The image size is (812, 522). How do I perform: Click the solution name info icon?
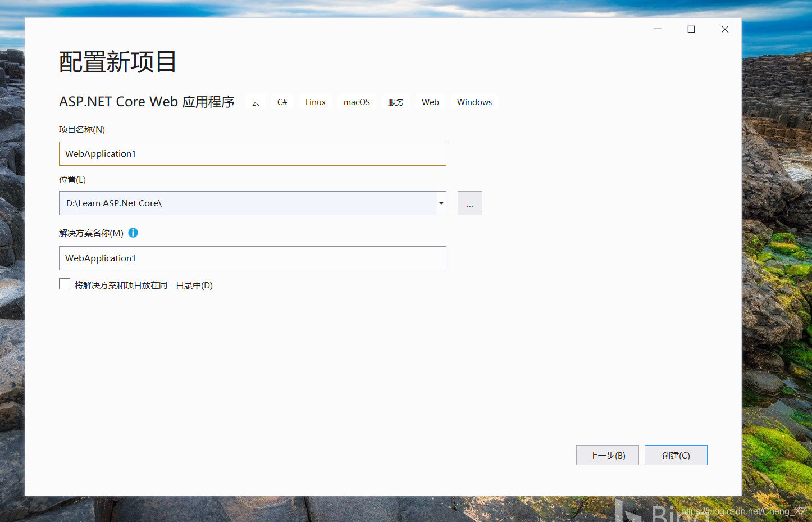(133, 232)
